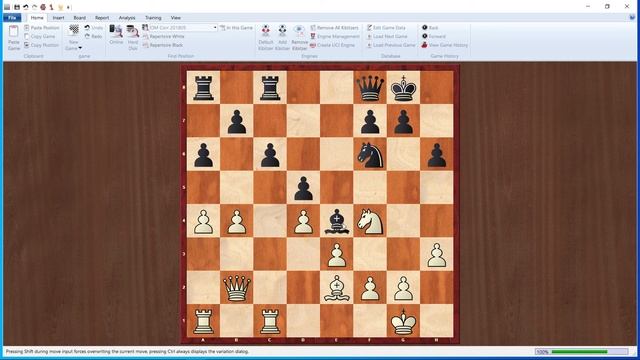Search position in Online database
Viewport: 640px width, 360px height.
[116, 34]
